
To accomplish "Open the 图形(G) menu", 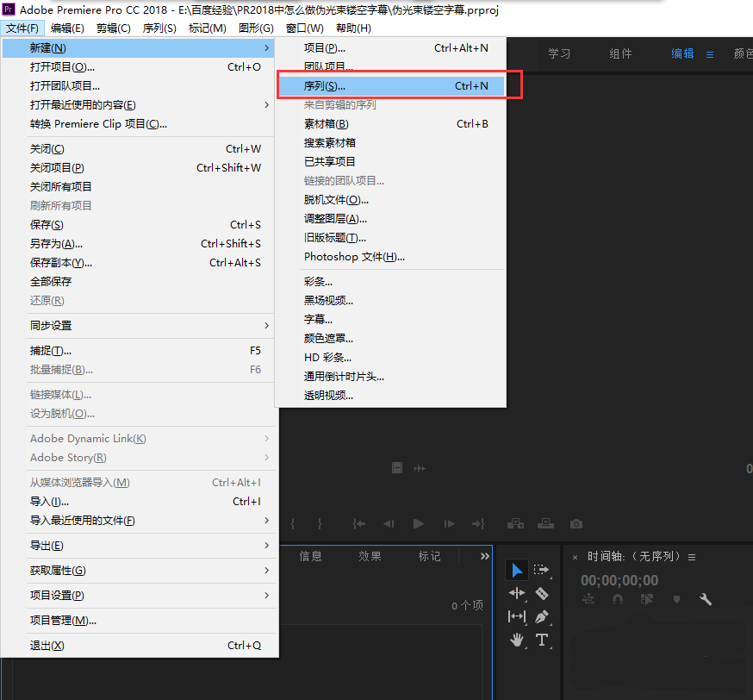I will click(256, 28).
